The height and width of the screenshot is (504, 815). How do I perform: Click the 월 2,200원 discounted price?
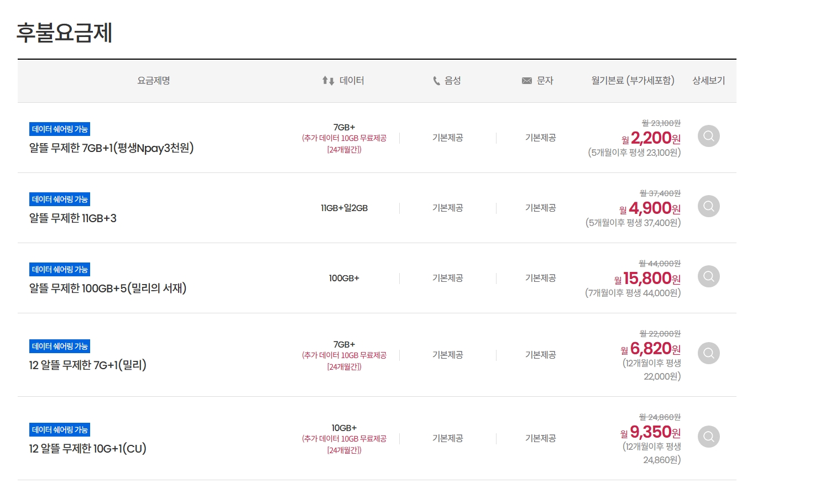click(651, 138)
